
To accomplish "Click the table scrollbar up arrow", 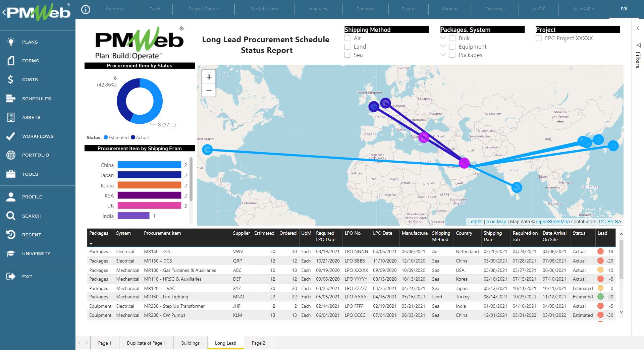I will click(x=621, y=234).
